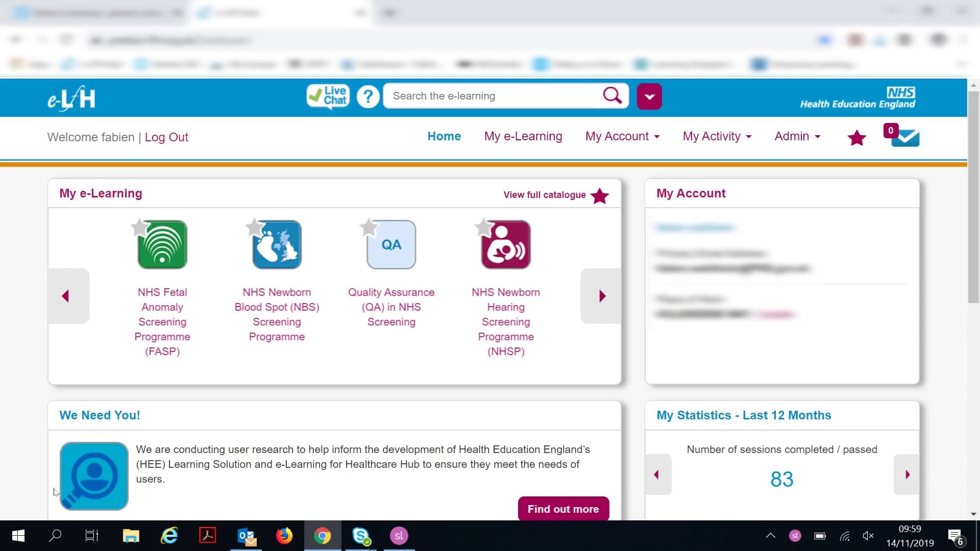Toggle the favourite star on FASP course

click(x=139, y=228)
